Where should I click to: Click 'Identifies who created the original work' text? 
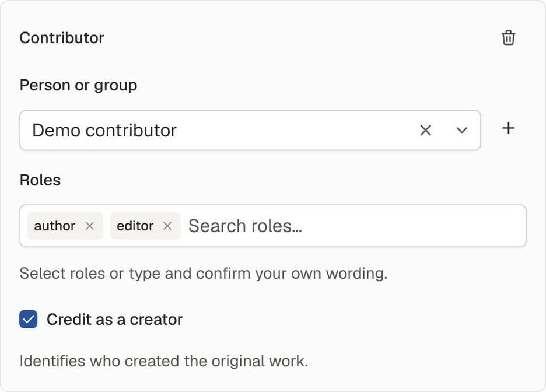(164, 361)
